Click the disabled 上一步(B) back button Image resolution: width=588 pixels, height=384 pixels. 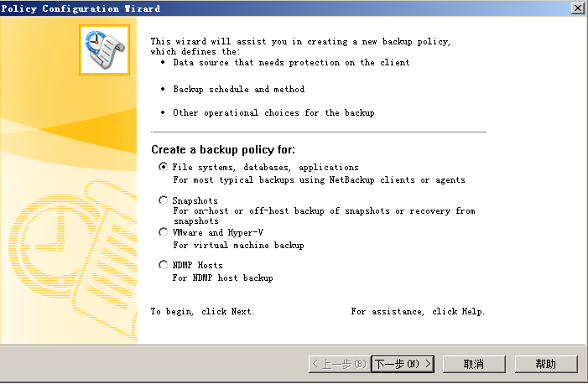(x=340, y=364)
